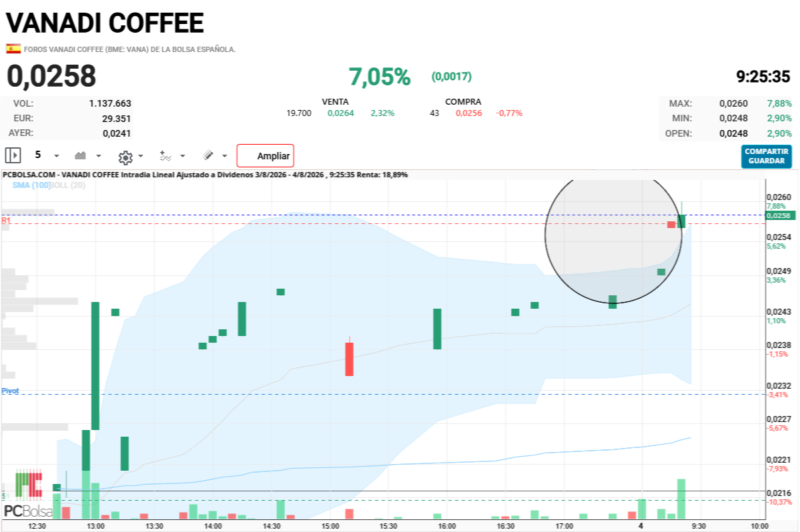Click the COMPRA percentage -0,77%

[x=509, y=113]
